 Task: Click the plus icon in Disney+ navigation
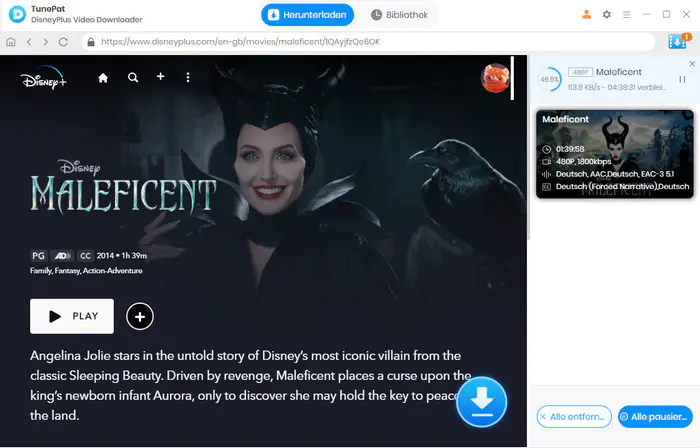[x=160, y=77]
